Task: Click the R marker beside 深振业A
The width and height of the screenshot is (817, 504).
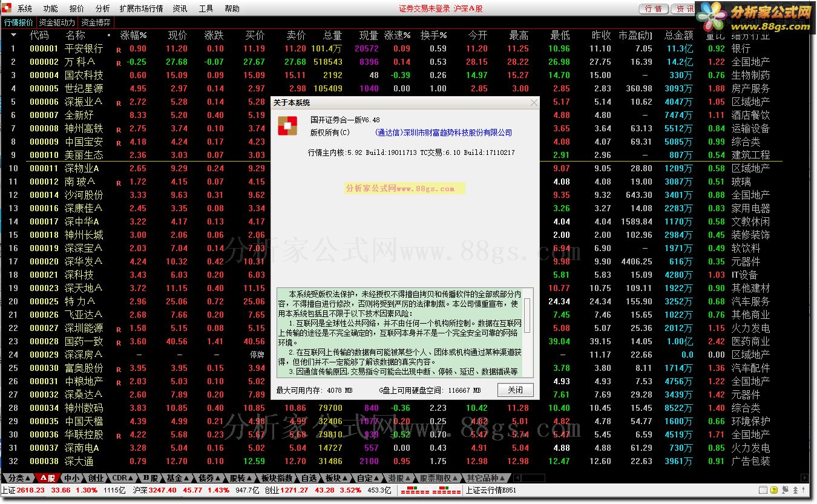Action: click(119, 103)
